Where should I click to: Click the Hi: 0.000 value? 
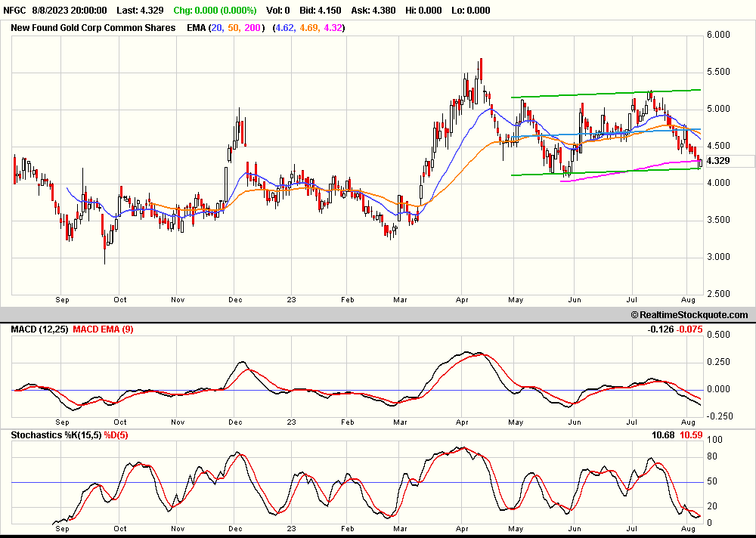point(423,10)
